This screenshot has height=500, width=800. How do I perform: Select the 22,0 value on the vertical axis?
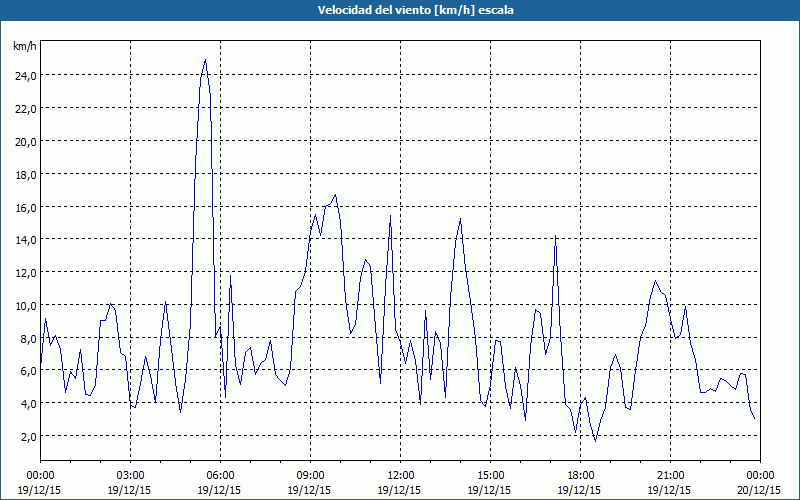[x=26, y=109]
